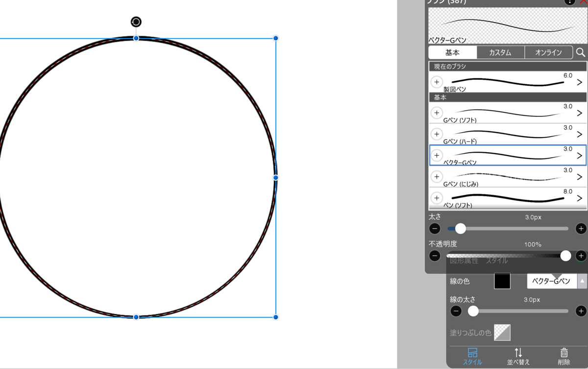Add Gペン (にじみ) with its plus icon
This screenshot has height=369, width=588.
pyautogui.click(x=437, y=177)
